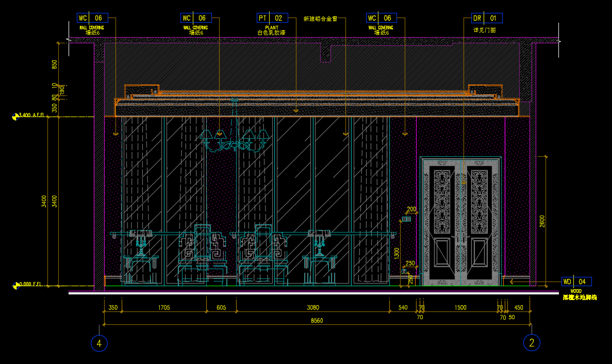Select the 黑檀木地脚线 yellow label
Viewport: 612px width, 364px height.
pos(580,297)
